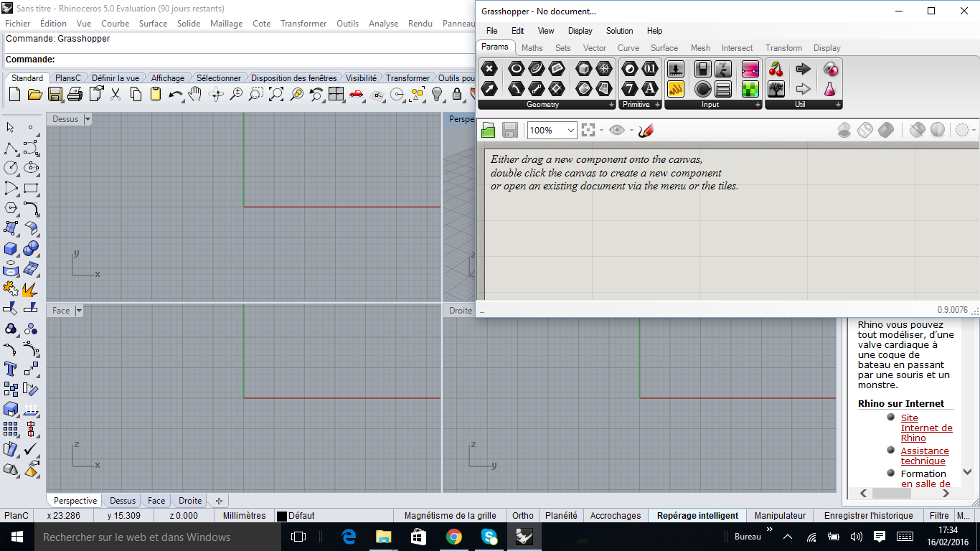Image resolution: width=980 pixels, height=551 pixels.
Task: Toggle Ortho mode in status bar
Action: [x=523, y=515]
